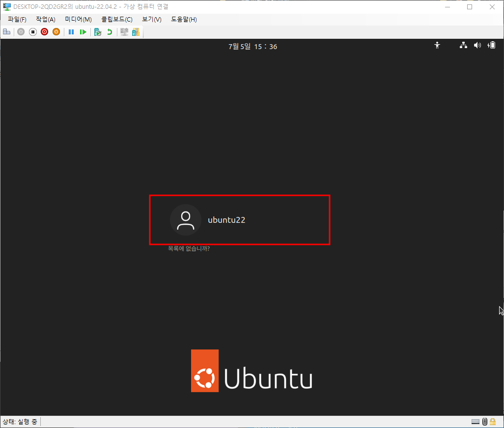Send Ctrl+Alt+Del using the keyboard toolbar icon
Image resolution: width=504 pixels, height=428 pixels.
tap(7, 32)
